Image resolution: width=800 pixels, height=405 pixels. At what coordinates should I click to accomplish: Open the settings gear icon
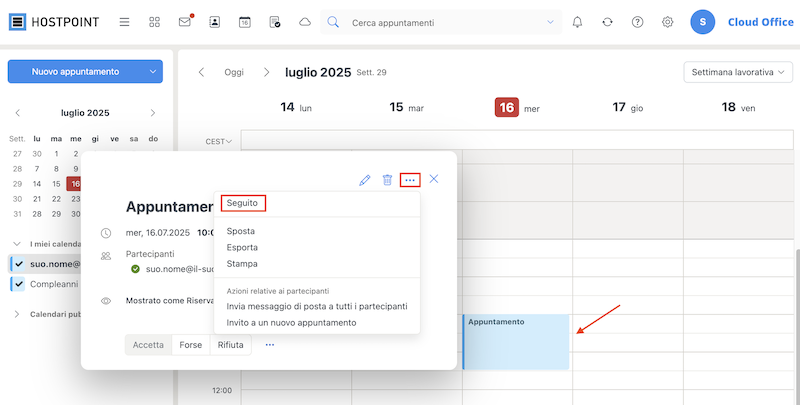coord(667,22)
